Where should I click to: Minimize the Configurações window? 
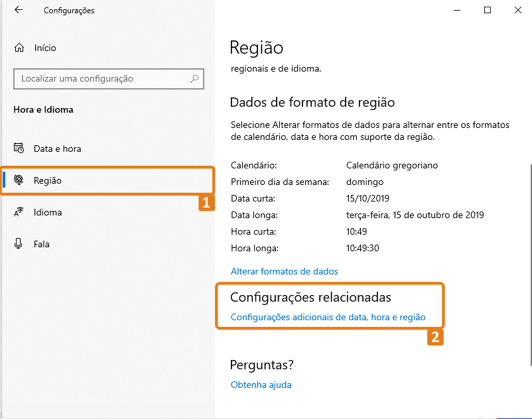[x=457, y=10]
